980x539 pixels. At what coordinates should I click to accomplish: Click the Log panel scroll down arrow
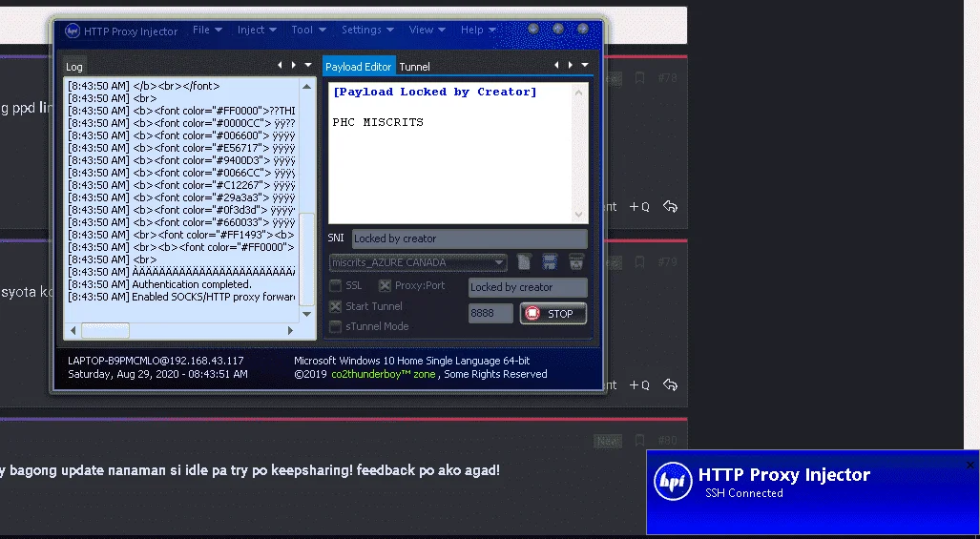coord(306,314)
